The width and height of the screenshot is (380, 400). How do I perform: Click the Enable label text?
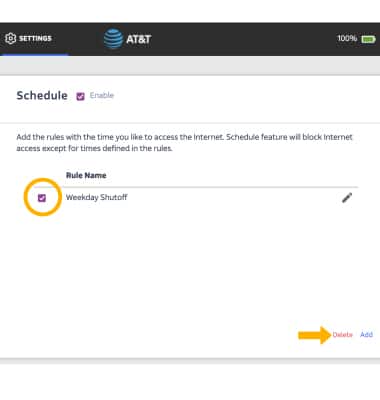[x=102, y=95]
